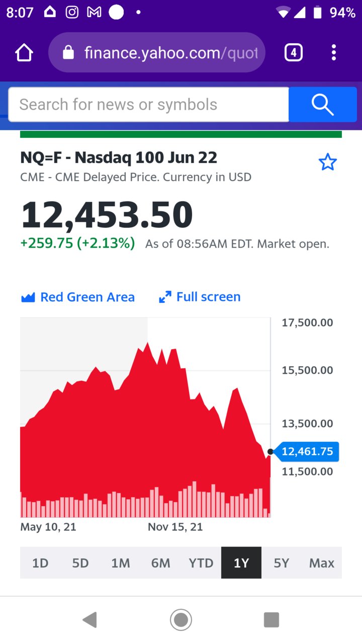Open the browser tab switcher showing 4
362x644 pixels.
pyautogui.click(x=294, y=52)
